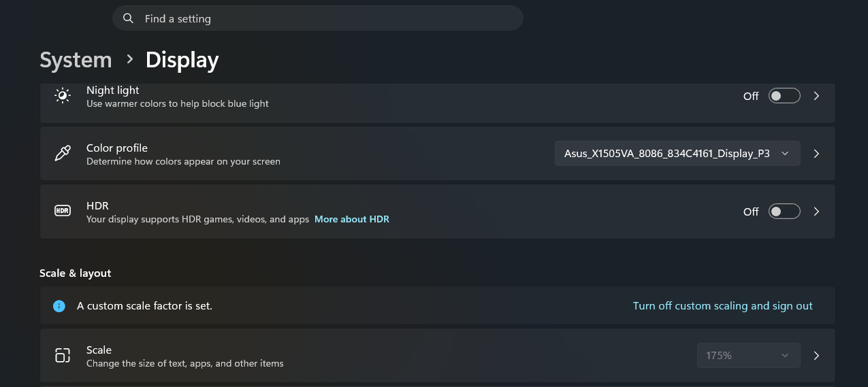Open the Color profile dropdown
868x387 pixels.
(677, 154)
